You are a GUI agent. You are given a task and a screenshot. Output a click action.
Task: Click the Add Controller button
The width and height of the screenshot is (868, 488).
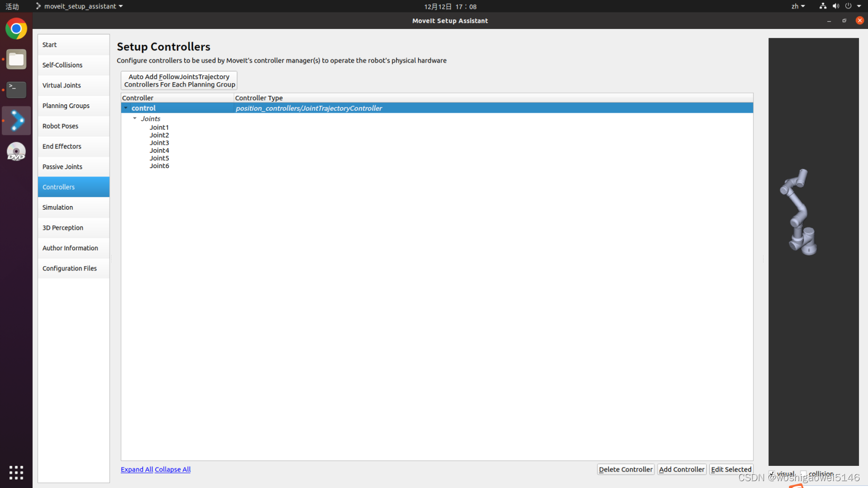point(681,470)
